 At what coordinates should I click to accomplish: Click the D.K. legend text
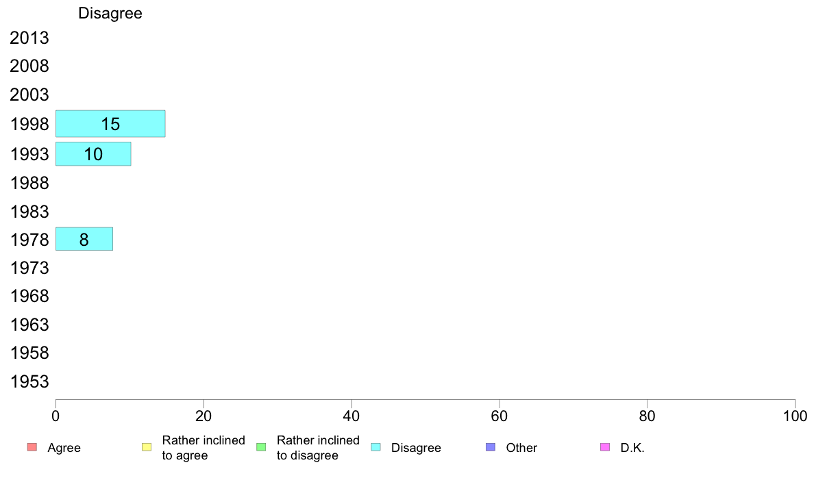(x=632, y=447)
